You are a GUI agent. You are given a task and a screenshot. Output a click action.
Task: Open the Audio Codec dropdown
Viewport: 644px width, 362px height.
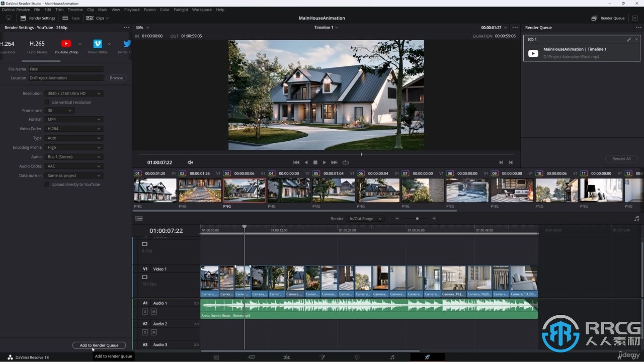74,166
